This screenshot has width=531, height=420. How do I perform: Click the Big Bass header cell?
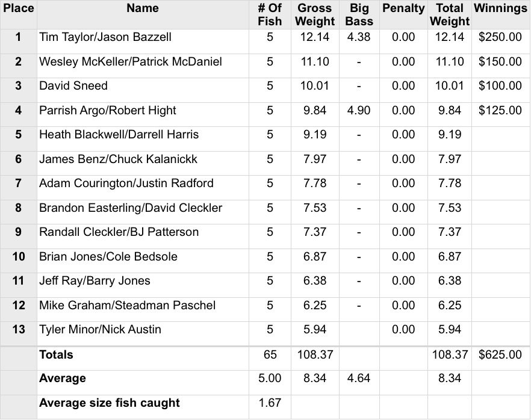point(359,15)
